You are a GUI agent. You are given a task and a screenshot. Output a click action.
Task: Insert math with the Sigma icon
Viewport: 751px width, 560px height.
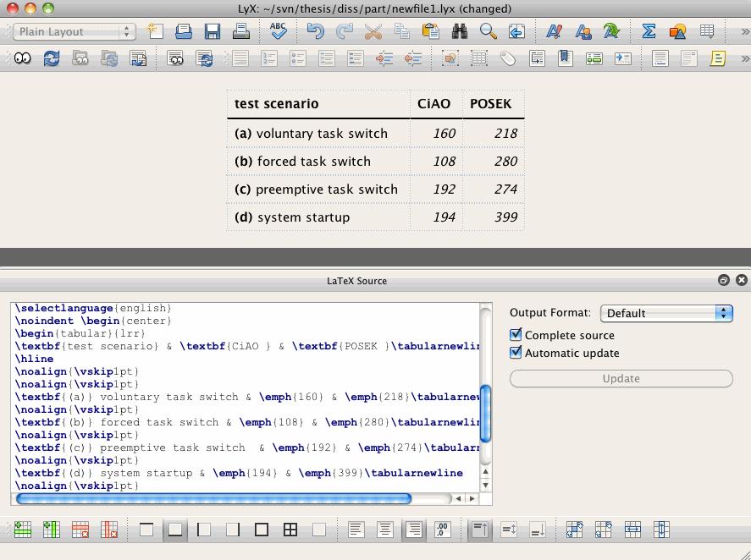(x=649, y=31)
